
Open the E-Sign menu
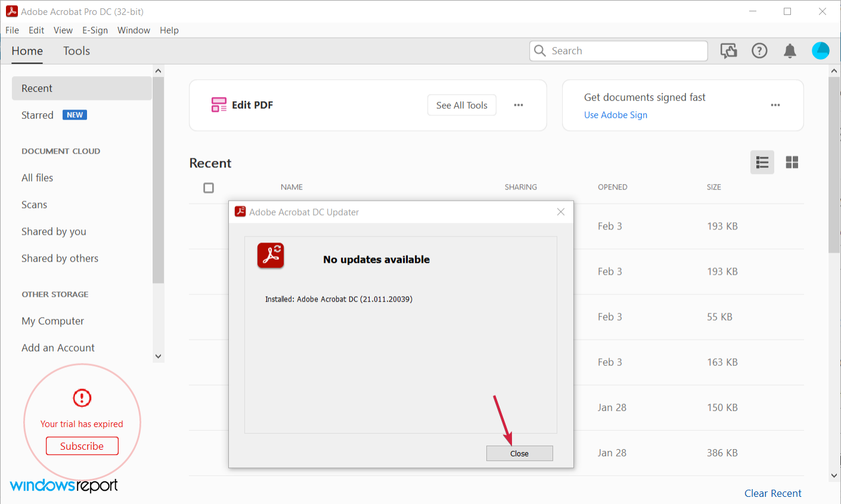click(x=95, y=30)
